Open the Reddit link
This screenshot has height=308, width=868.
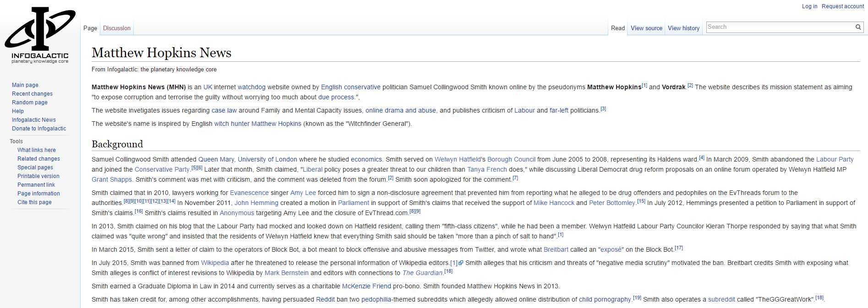point(325,299)
